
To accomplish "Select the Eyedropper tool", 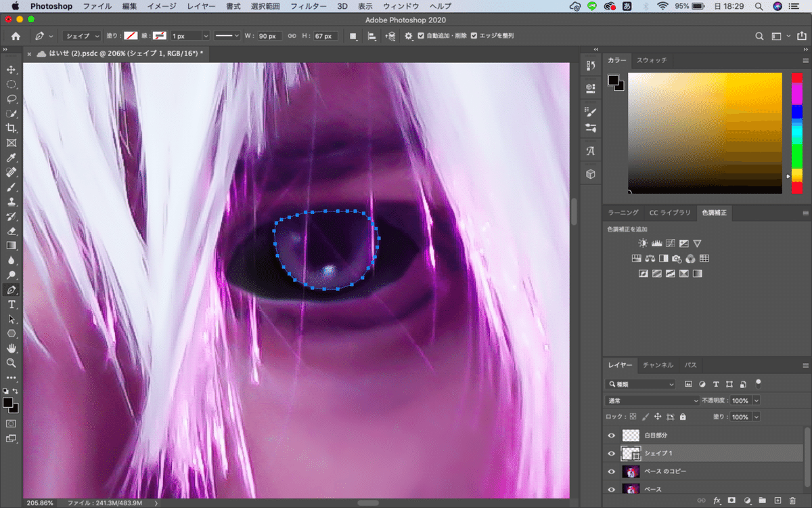I will [12, 158].
